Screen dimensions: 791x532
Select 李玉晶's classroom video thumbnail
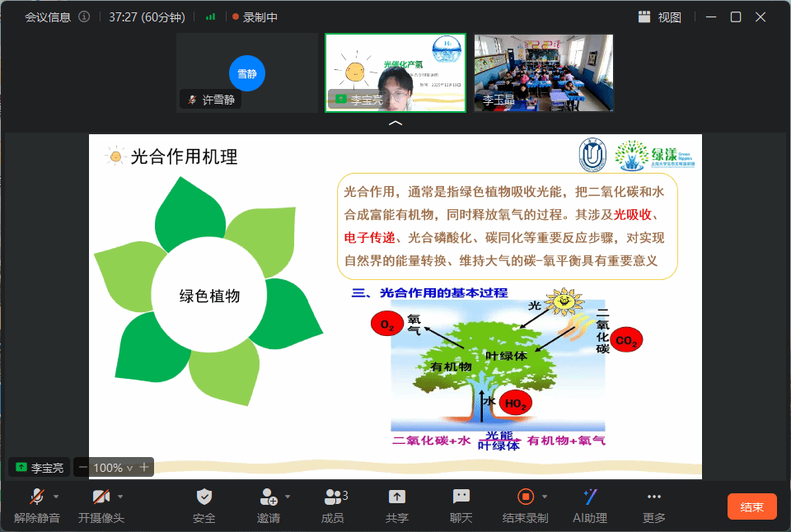(543, 72)
